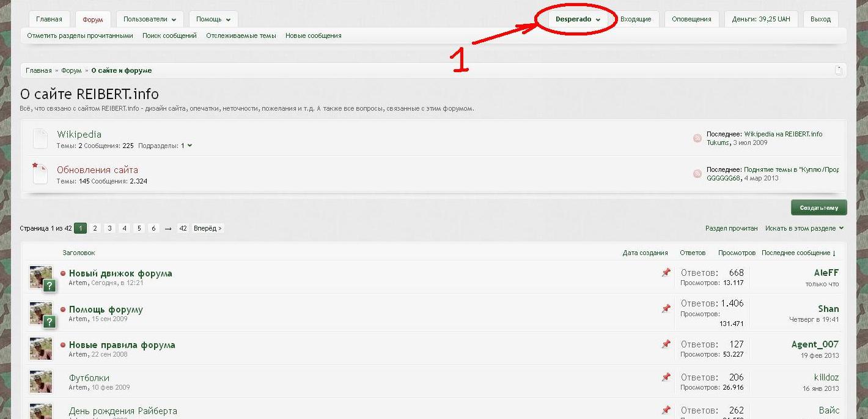Viewport: 868px width, 419px height.
Task: Sort topics by Дата создания
Action: coord(645,253)
